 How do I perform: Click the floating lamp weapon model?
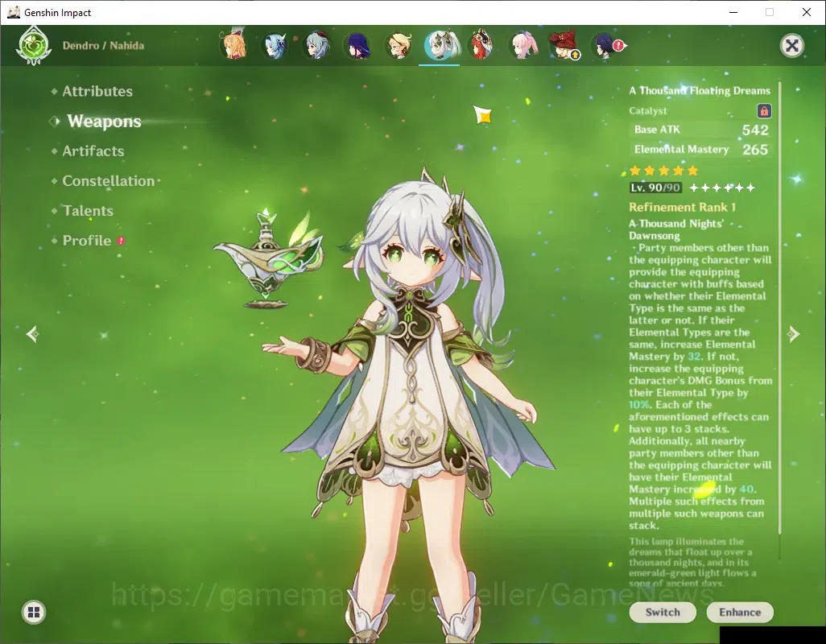click(269, 259)
